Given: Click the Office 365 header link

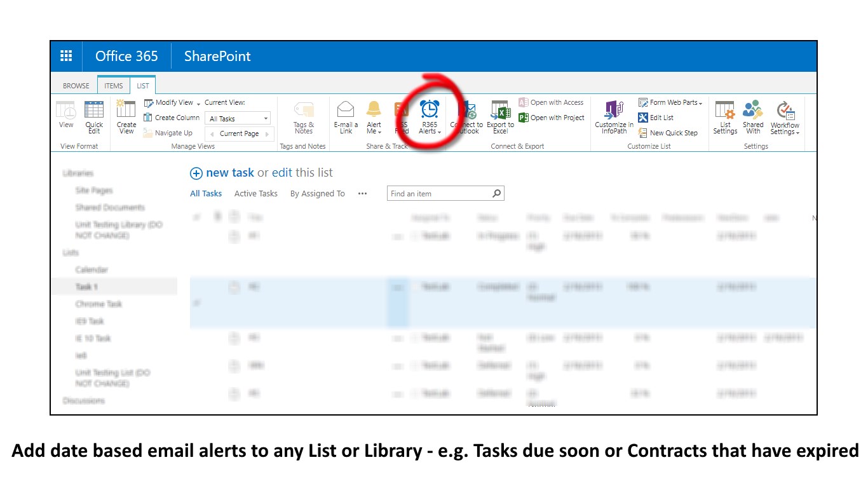Looking at the screenshot, I should (x=126, y=56).
